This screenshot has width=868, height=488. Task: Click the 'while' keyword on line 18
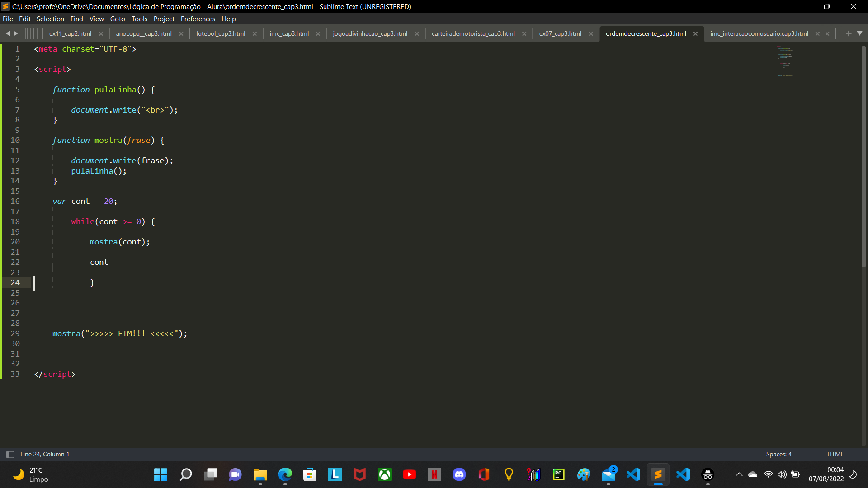(x=83, y=221)
